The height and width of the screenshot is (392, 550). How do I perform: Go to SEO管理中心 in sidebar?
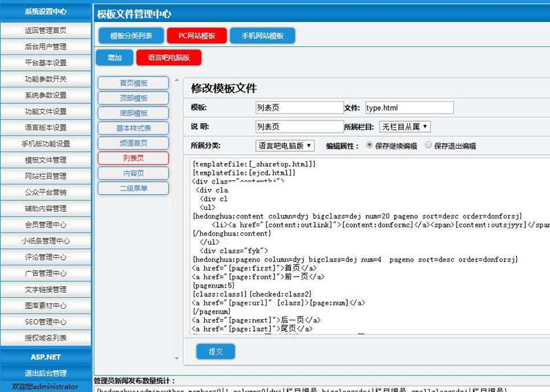click(45, 321)
